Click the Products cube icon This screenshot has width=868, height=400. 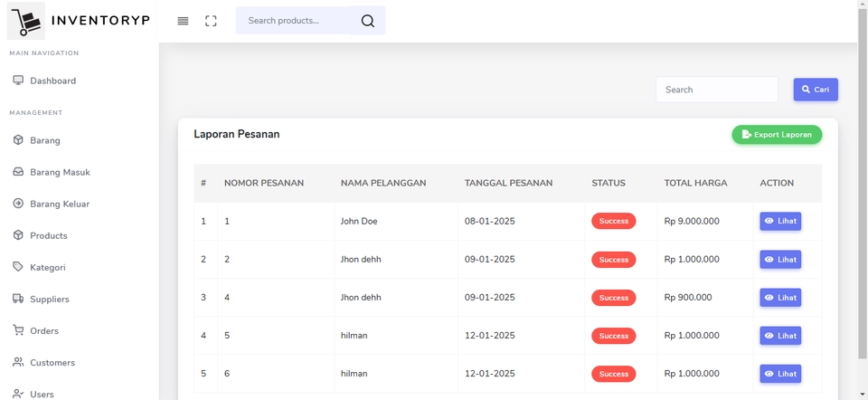click(x=18, y=235)
